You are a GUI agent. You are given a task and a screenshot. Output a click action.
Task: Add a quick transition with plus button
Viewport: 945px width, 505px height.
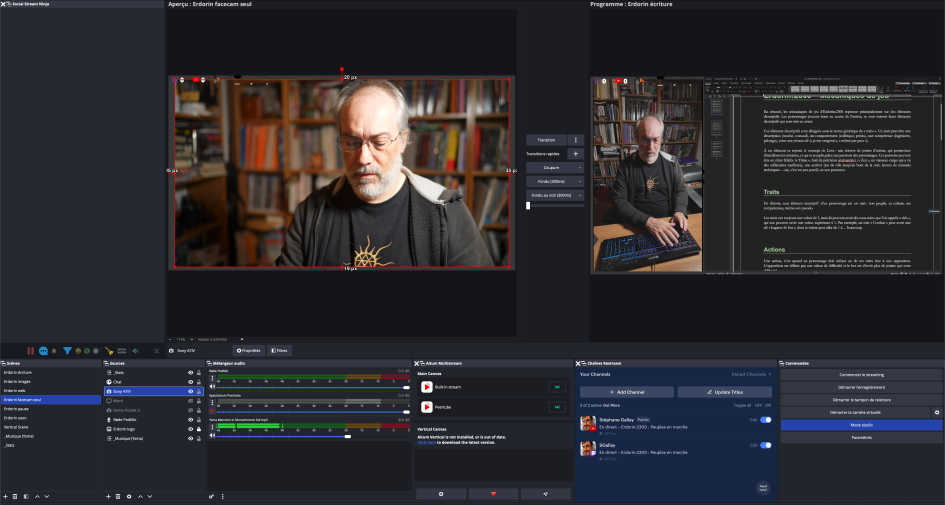[x=575, y=154]
